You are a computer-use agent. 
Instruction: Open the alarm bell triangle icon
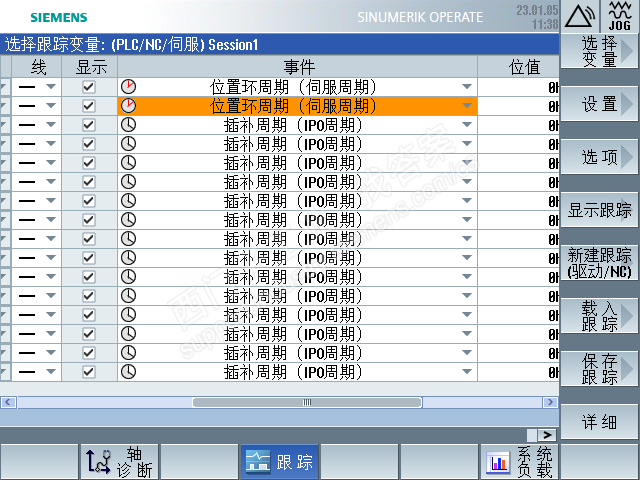tap(580, 16)
